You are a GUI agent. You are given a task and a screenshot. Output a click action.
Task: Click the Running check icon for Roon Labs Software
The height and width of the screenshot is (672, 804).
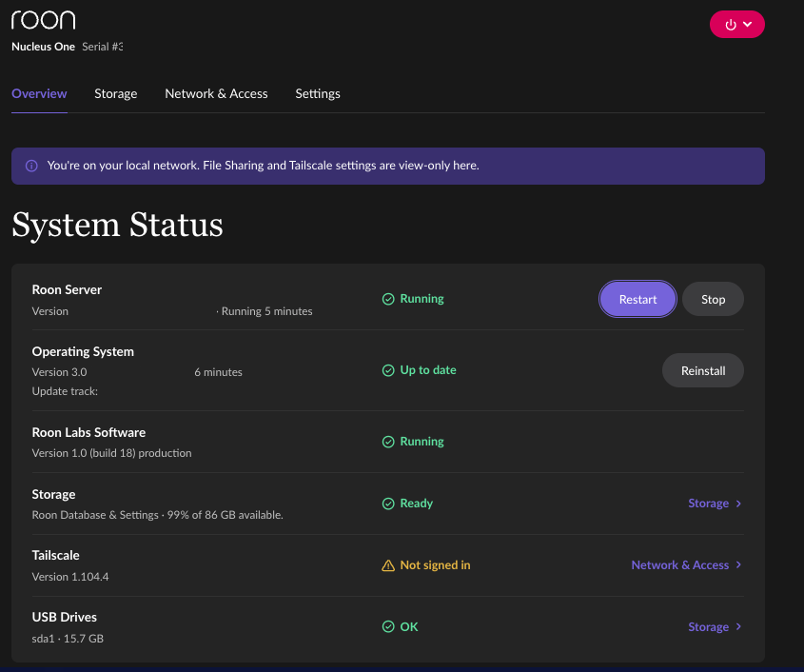coord(388,442)
